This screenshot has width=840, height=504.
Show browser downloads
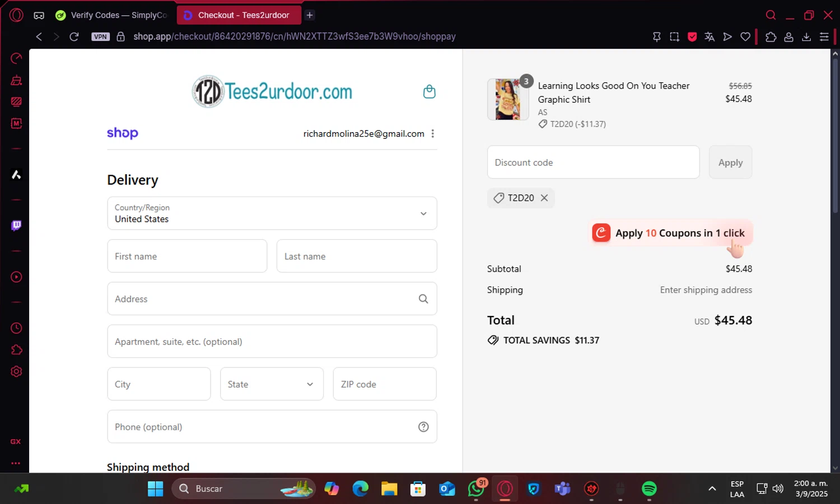pos(806,36)
